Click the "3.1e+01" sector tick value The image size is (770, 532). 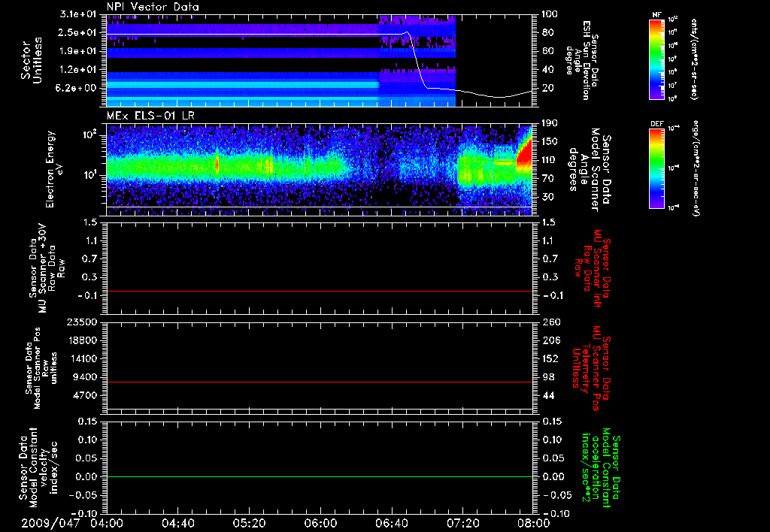(x=77, y=14)
